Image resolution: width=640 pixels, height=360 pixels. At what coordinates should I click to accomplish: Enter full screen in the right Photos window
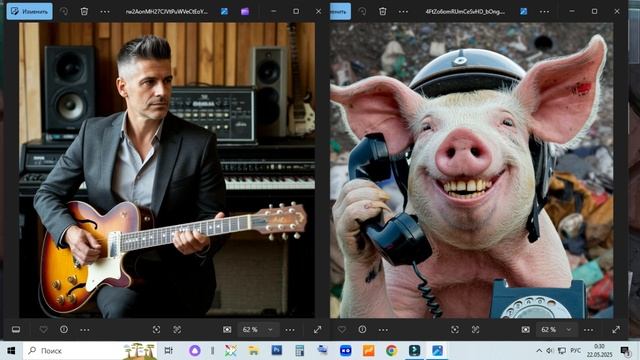pyautogui.click(x=616, y=329)
